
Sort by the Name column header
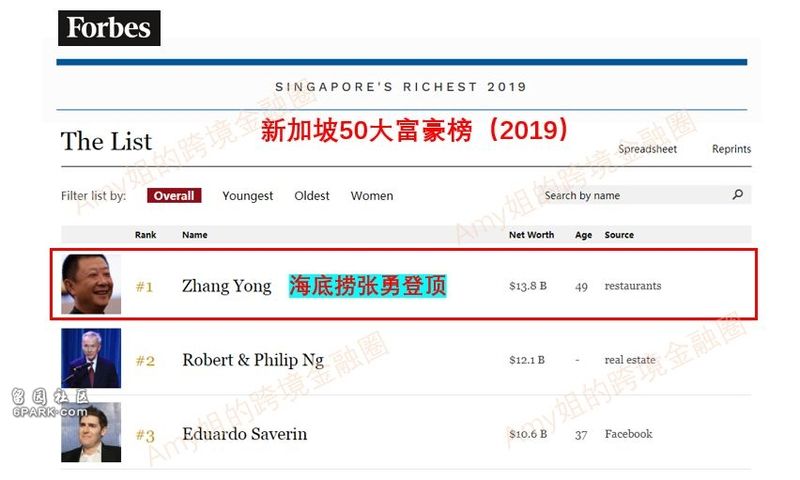coord(195,235)
